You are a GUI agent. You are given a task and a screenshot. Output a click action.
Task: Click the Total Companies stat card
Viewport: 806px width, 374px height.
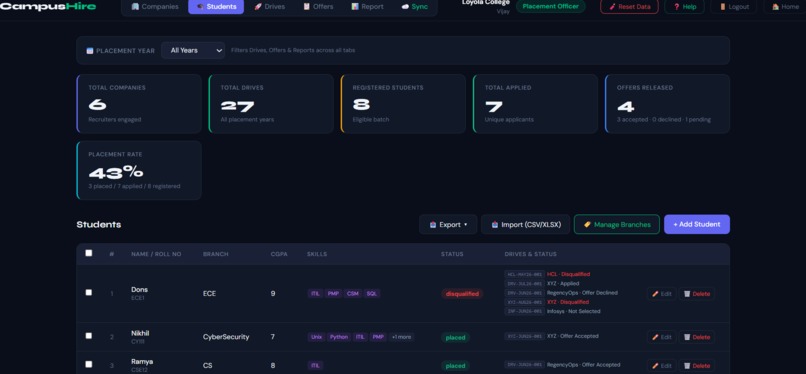tap(139, 104)
